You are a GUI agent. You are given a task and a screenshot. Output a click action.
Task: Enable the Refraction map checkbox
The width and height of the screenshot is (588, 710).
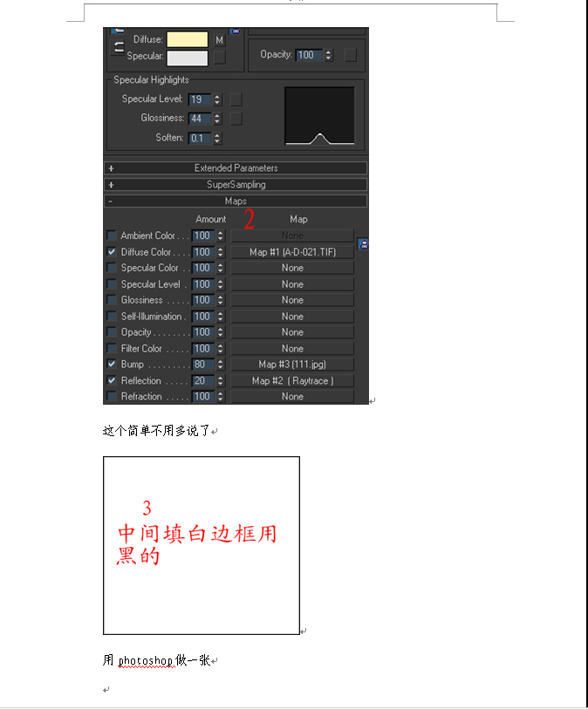112,396
